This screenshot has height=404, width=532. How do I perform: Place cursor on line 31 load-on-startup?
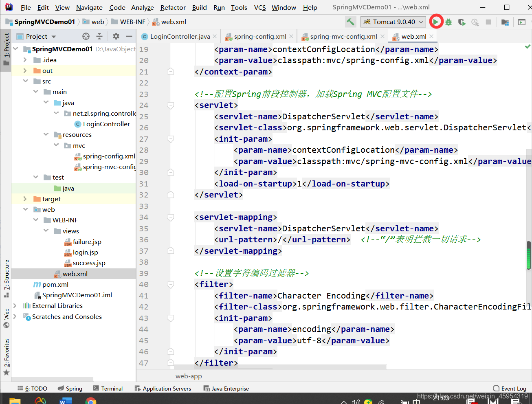point(302,184)
